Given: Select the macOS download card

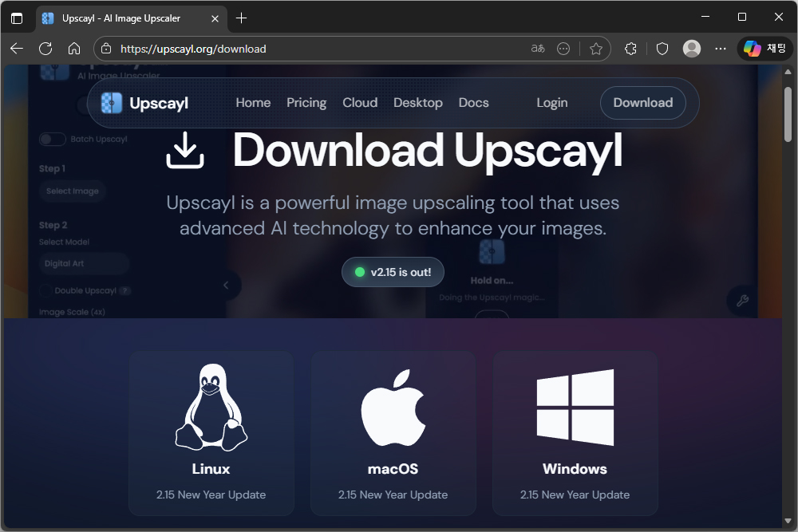Looking at the screenshot, I should pos(393,433).
